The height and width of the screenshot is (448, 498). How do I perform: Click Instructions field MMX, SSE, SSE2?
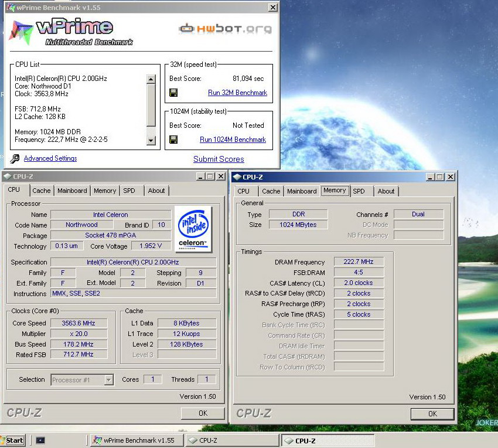(x=134, y=293)
